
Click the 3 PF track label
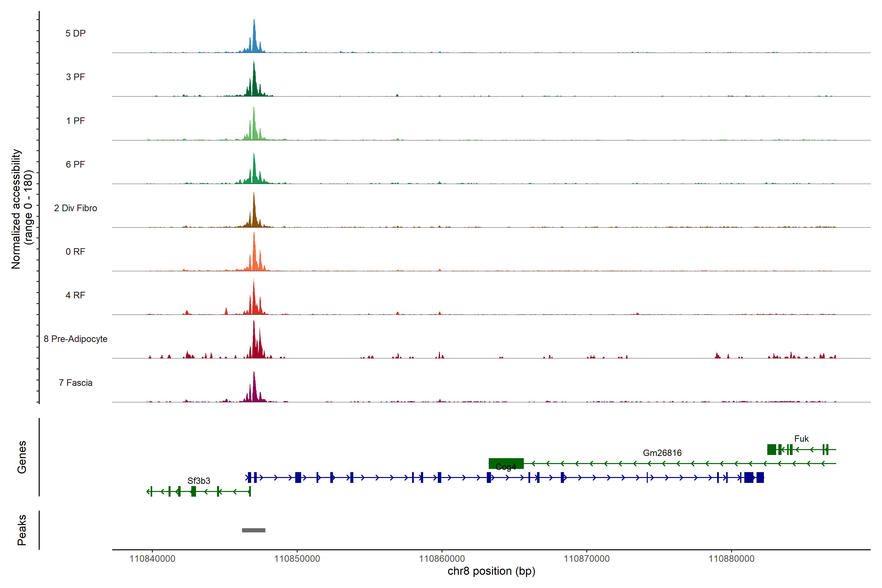pyautogui.click(x=75, y=77)
